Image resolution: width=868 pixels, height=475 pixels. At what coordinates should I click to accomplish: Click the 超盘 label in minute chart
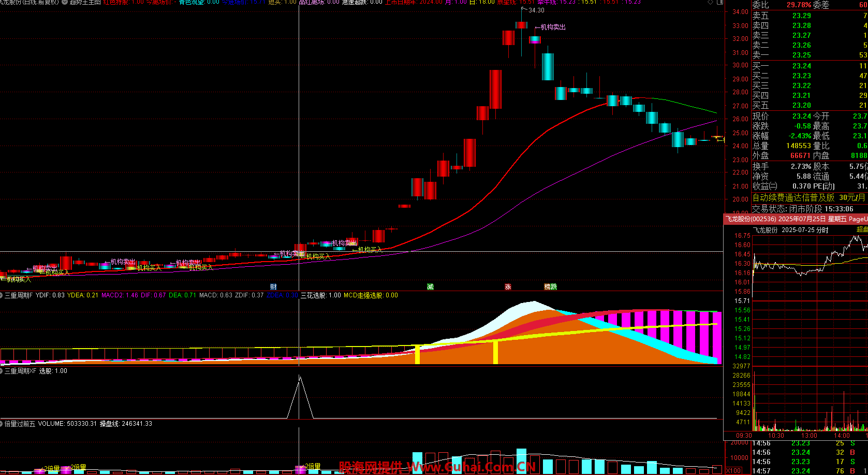click(x=862, y=229)
